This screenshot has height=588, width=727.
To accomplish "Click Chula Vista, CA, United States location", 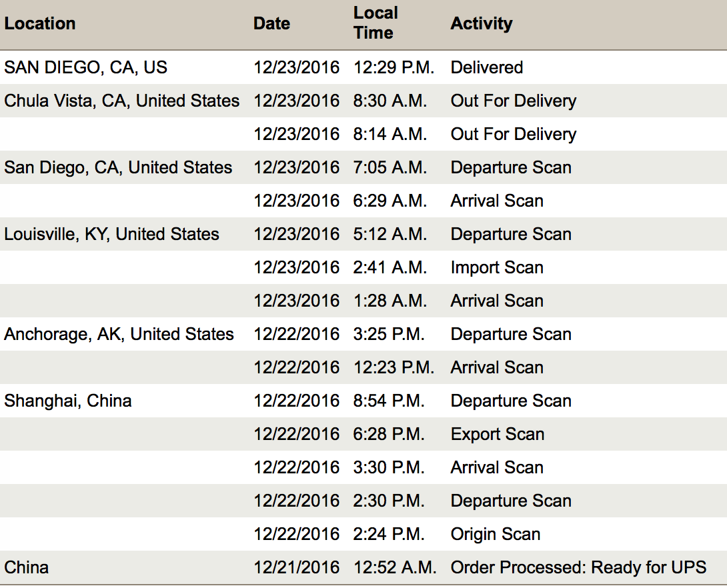I will pyautogui.click(x=122, y=101).
